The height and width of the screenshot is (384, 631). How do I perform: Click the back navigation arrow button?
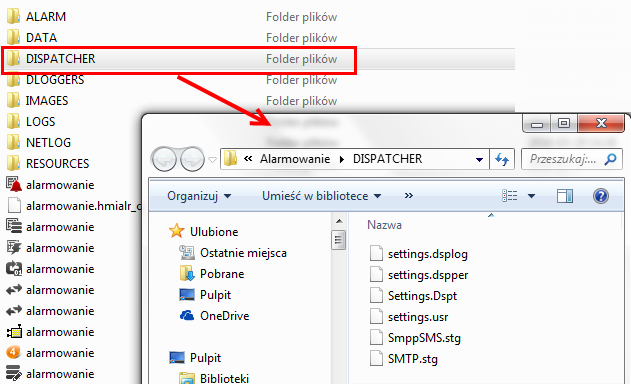[164, 159]
